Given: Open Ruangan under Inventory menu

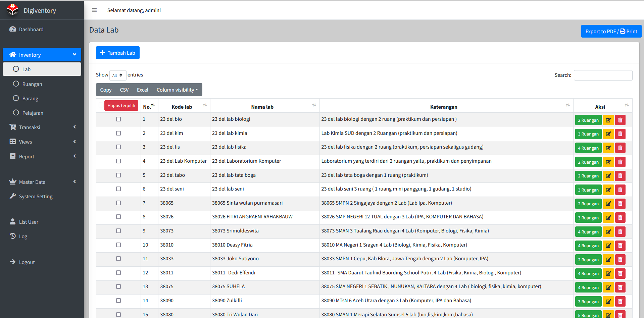Looking at the screenshot, I should tap(32, 84).
